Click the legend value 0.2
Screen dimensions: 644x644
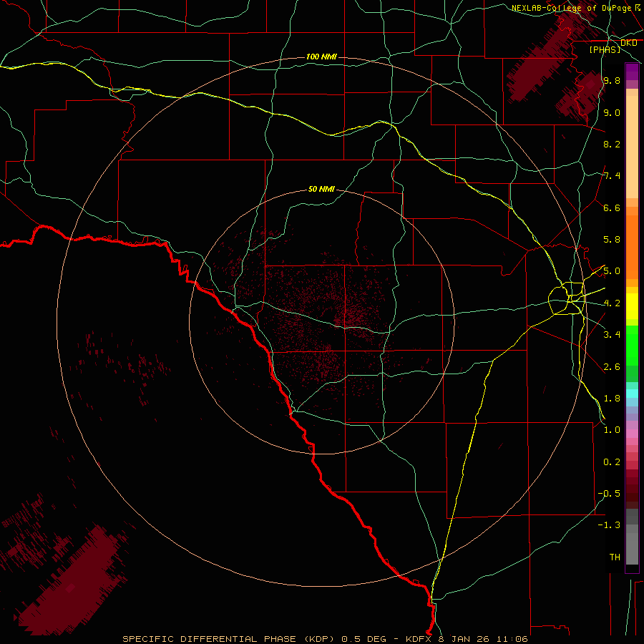tap(612, 462)
